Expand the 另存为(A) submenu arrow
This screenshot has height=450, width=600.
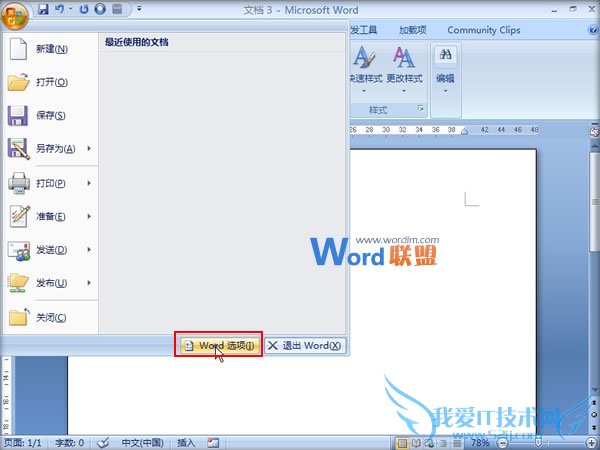click(x=89, y=148)
